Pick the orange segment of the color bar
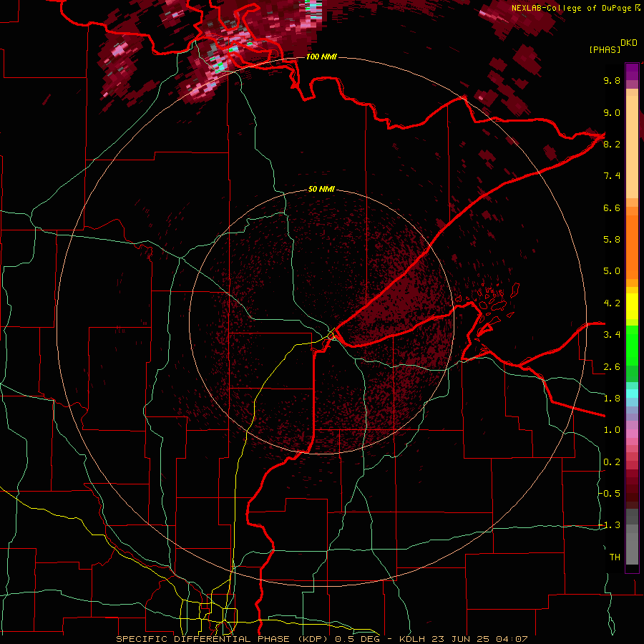Screen dimensions: 644x644 tap(632, 246)
